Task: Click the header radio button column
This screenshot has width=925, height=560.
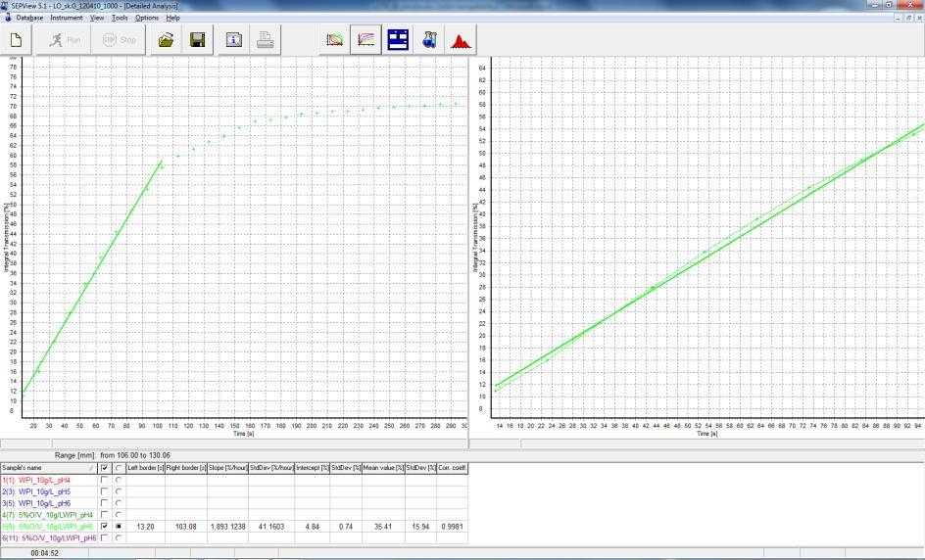Action: tap(119, 468)
